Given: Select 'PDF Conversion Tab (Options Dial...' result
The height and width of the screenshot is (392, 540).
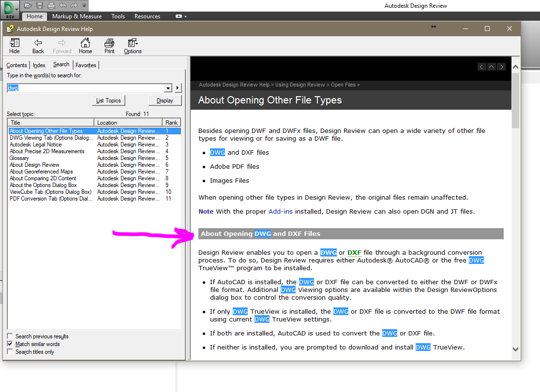Looking at the screenshot, I should tap(94, 199).
